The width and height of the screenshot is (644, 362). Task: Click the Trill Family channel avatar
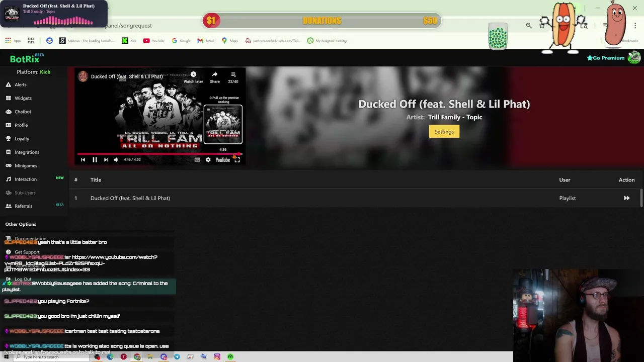pos(83,76)
